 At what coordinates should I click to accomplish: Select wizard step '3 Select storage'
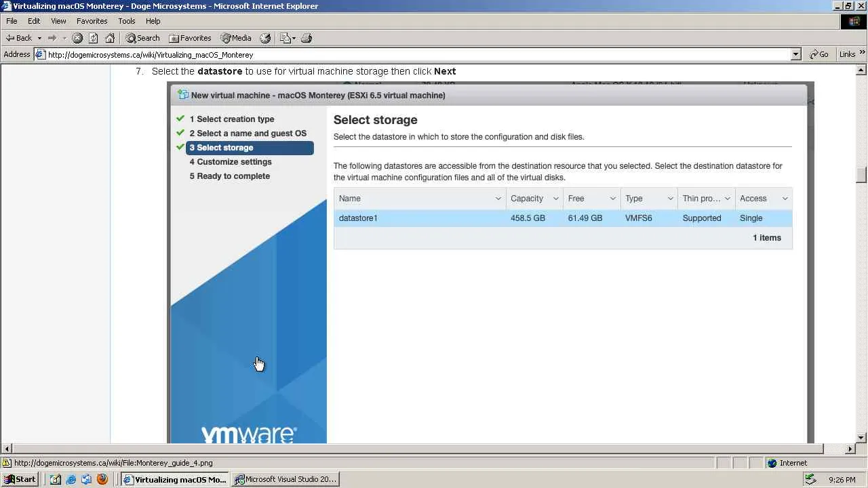pyautogui.click(x=250, y=148)
